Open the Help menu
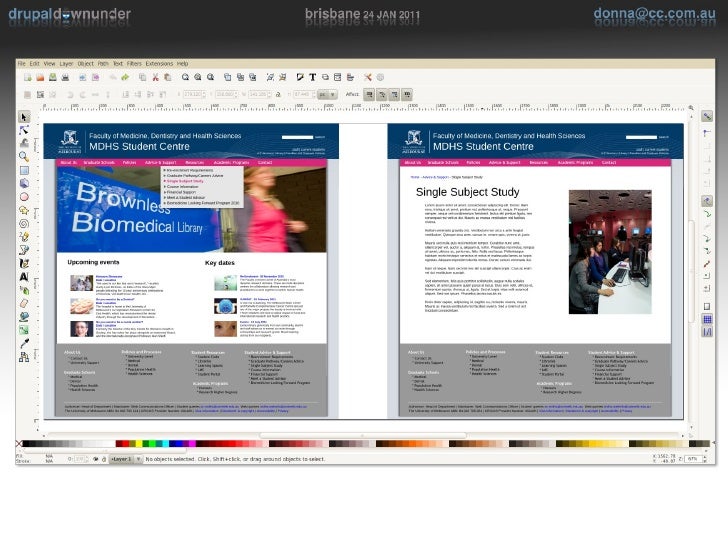The height and width of the screenshot is (546, 728). (x=182, y=64)
